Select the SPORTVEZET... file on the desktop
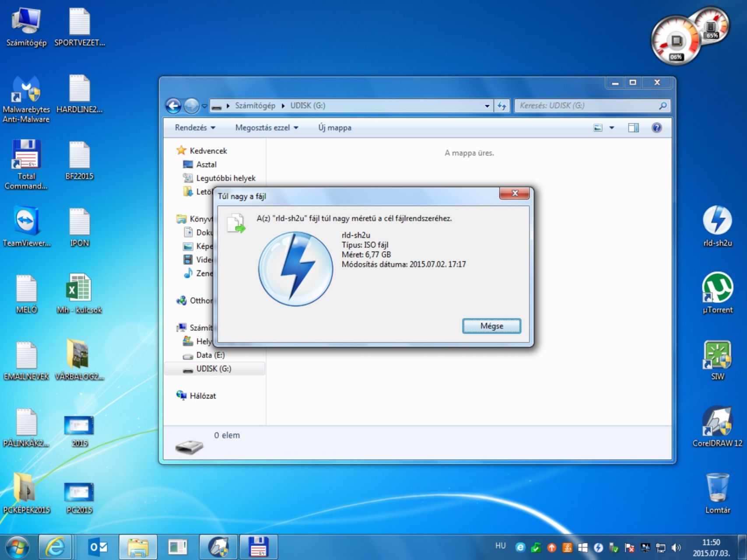 tap(80, 27)
